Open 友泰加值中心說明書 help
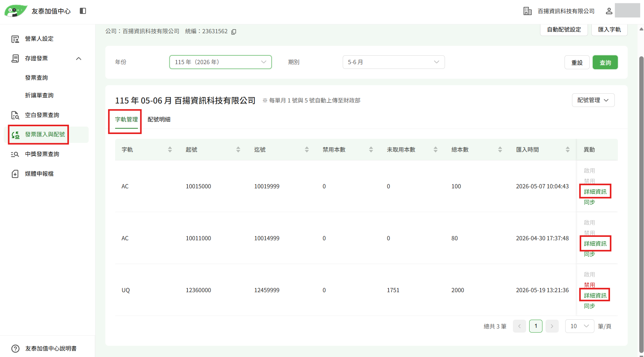Viewport: 644px width, 357px height. (51, 349)
